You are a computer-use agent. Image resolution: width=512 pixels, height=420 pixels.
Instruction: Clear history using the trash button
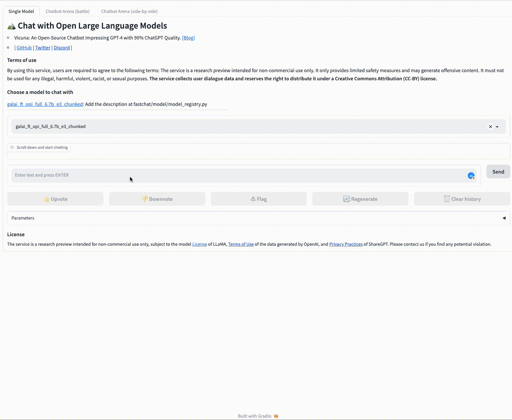pyautogui.click(x=462, y=199)
